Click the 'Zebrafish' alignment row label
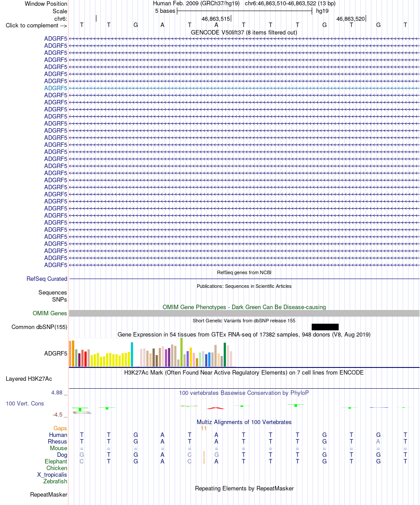 coord(55,482)
